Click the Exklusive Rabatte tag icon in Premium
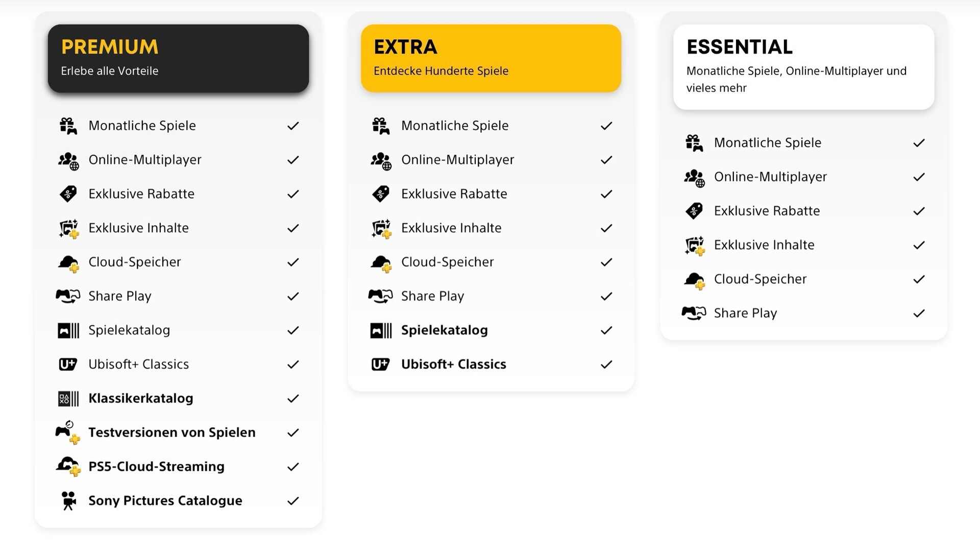Image resolution: width=980 pixels, height=549 pixels. [68, 194]
